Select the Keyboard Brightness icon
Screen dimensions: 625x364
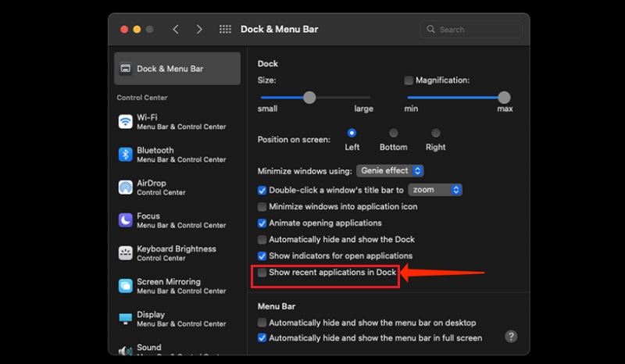tap(125, 253)
